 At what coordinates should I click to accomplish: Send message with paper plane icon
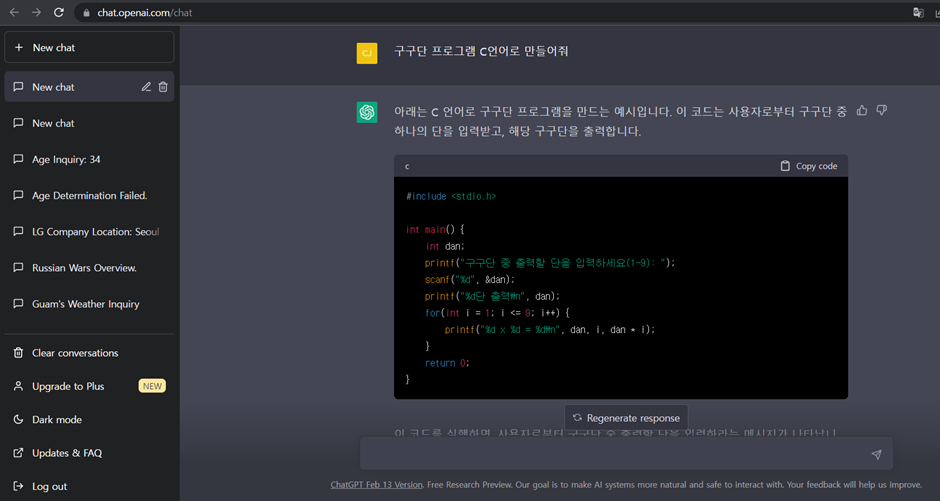click(876, 454)
